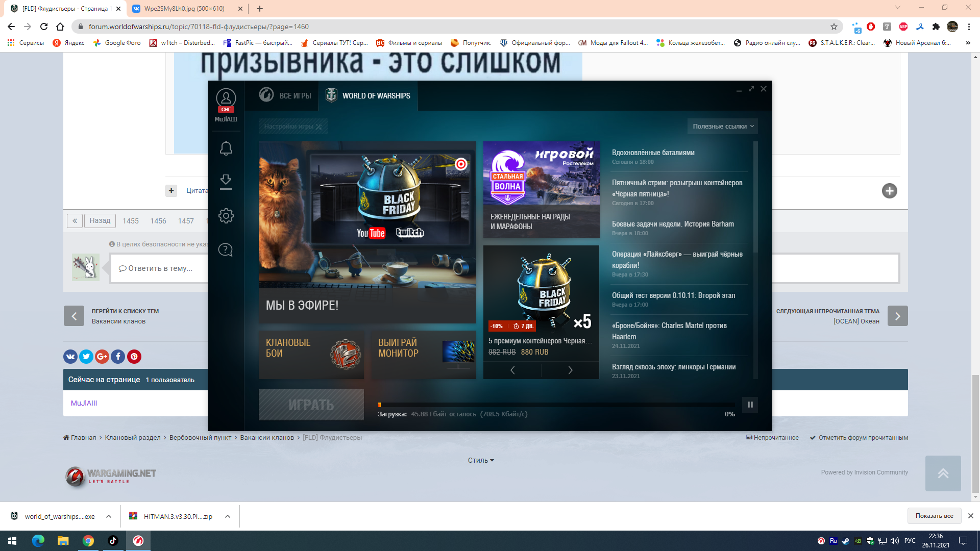This screenshot has width=980, height=551.
Task: Expand HITMAN zip download options
Action: [228, 516]
